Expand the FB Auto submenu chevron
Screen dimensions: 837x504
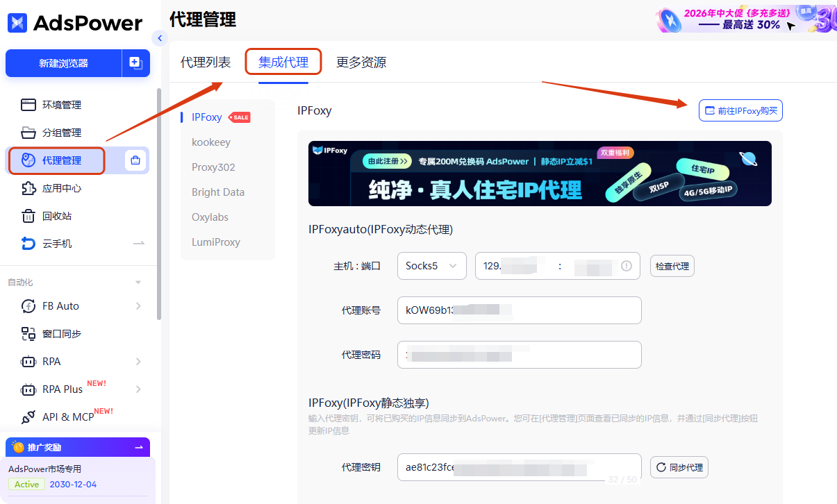click(138, 306)
